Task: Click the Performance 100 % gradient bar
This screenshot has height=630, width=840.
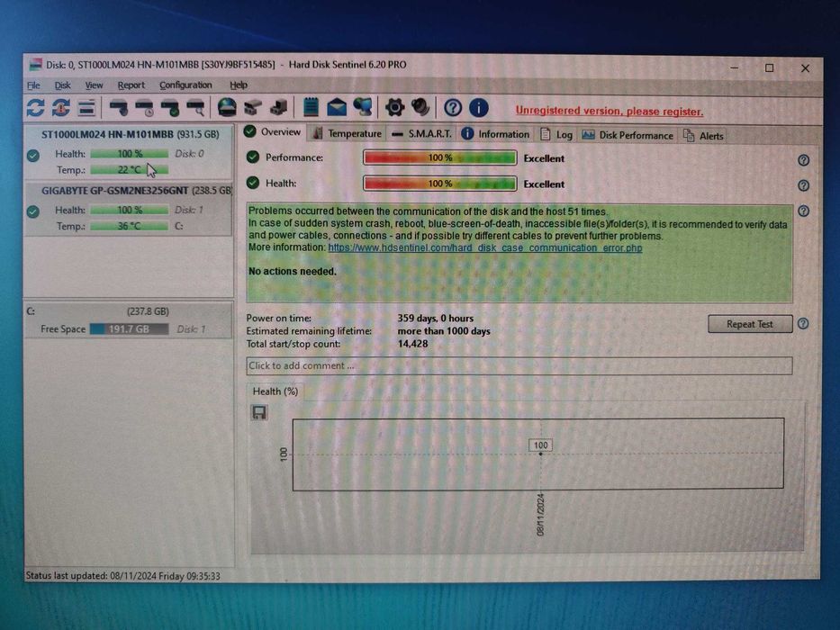Action: tap(440, 157)
